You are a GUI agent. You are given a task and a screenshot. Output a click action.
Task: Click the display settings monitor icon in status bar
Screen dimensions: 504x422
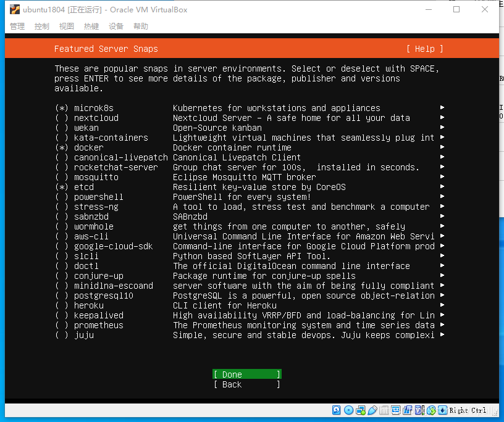coord(396,410)
